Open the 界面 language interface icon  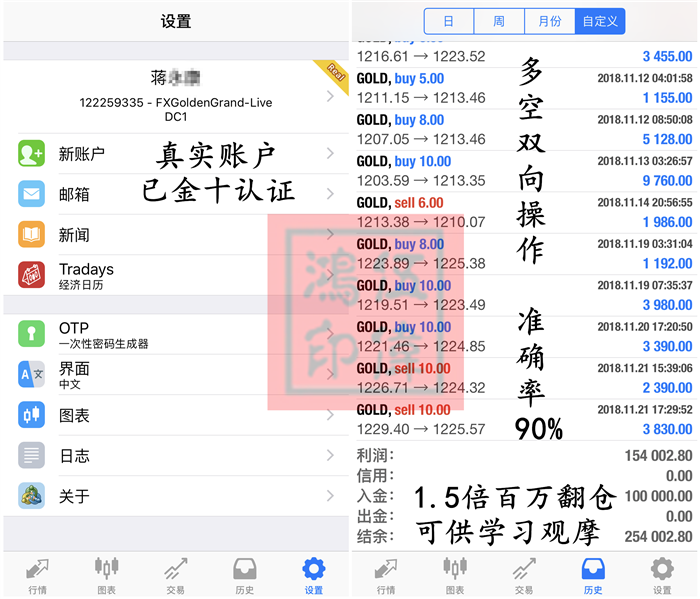tap(31, 374)
